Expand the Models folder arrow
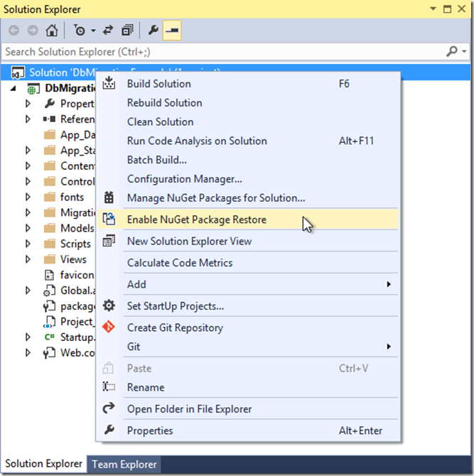Viewport: 474px width, 476px height. tap(28, 228)
